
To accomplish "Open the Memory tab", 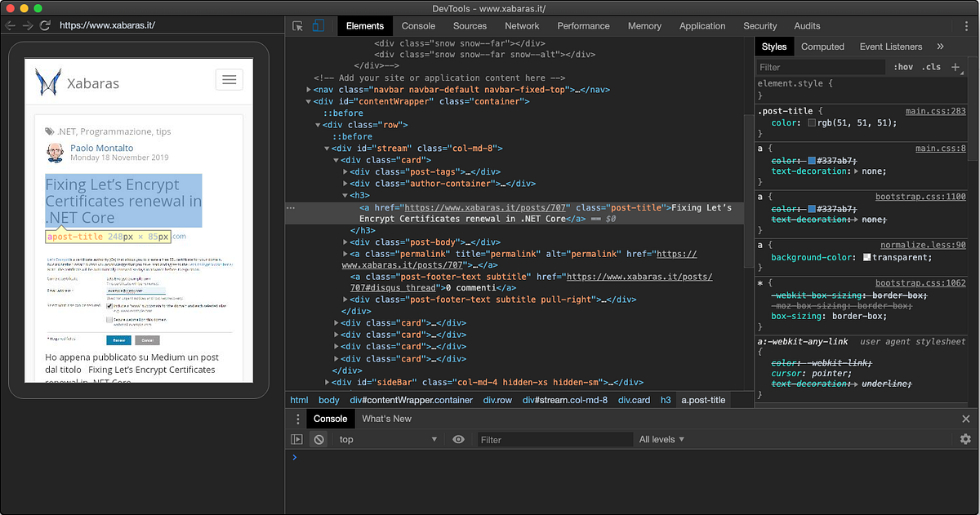I will (x=644, y=26).
